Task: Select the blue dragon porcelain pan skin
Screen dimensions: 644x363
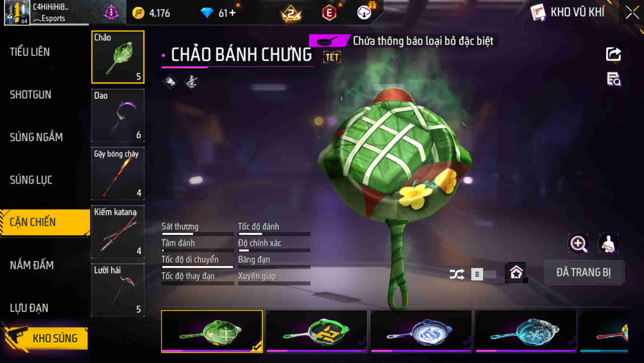Action: pos(421,332)
